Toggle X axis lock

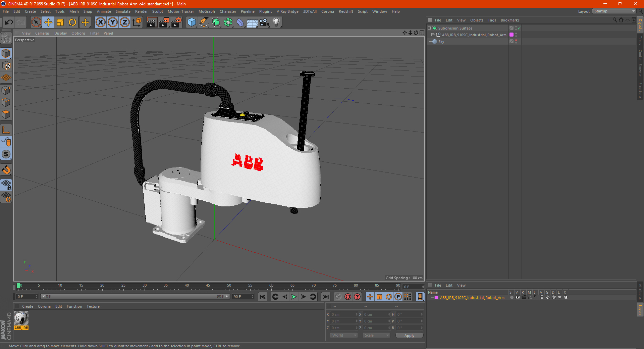(x=100, y=22)
